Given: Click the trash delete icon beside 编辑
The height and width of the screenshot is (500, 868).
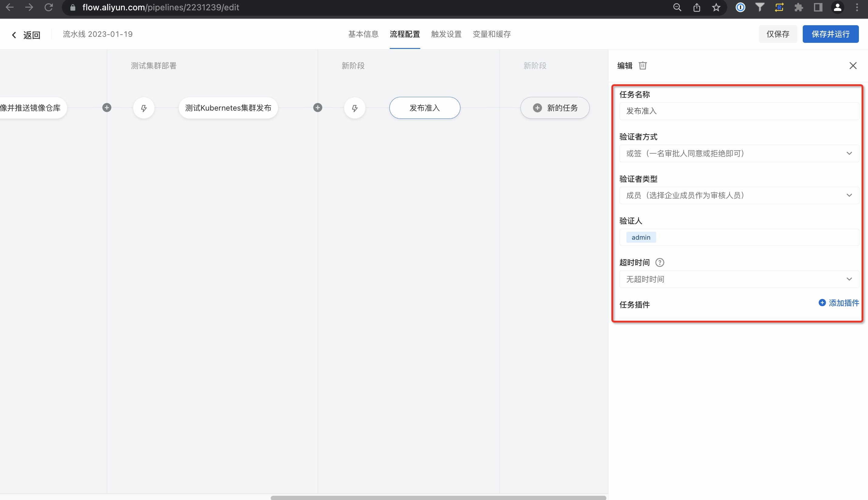Looking at the screenshot, I should [x=643, y=66].
